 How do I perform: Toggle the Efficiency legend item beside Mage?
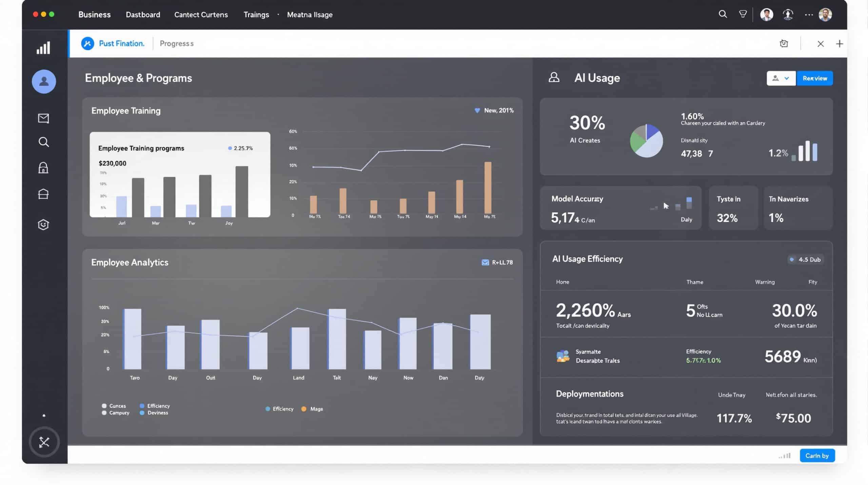(279, 409)
